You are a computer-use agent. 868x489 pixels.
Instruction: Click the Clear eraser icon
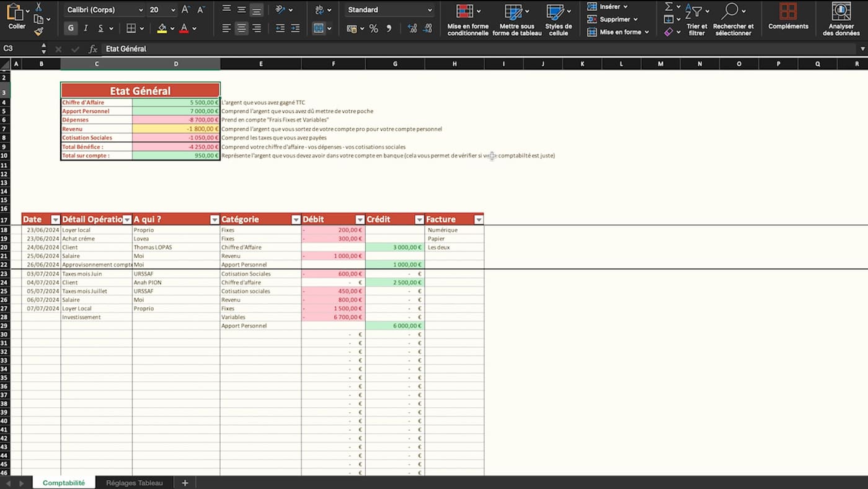[x=668, y=32]
